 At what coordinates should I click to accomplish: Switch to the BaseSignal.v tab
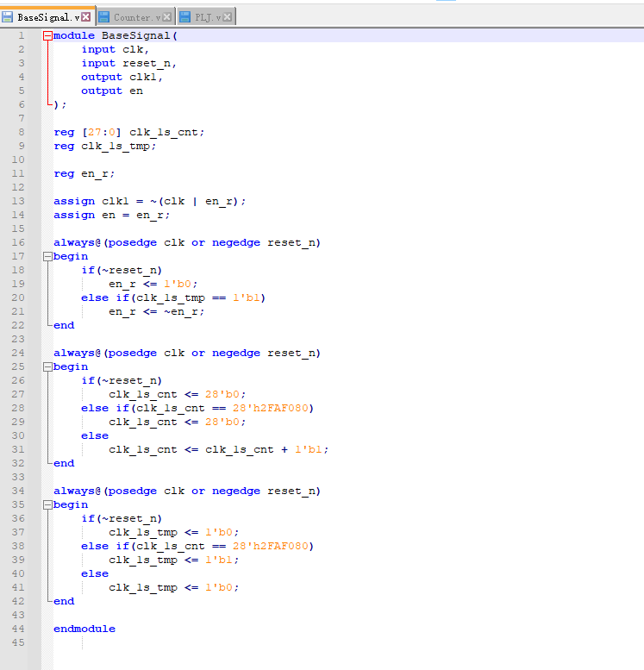pos(47,17)
